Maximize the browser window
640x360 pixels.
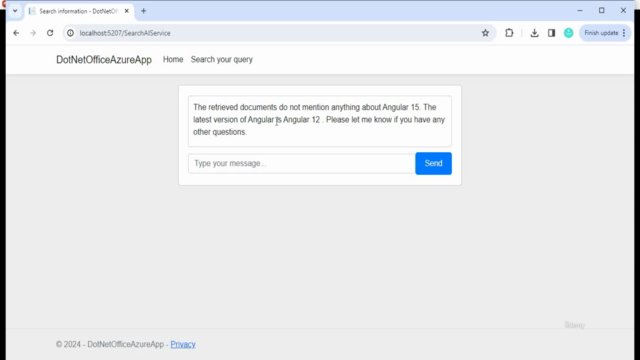pos(602,11)
